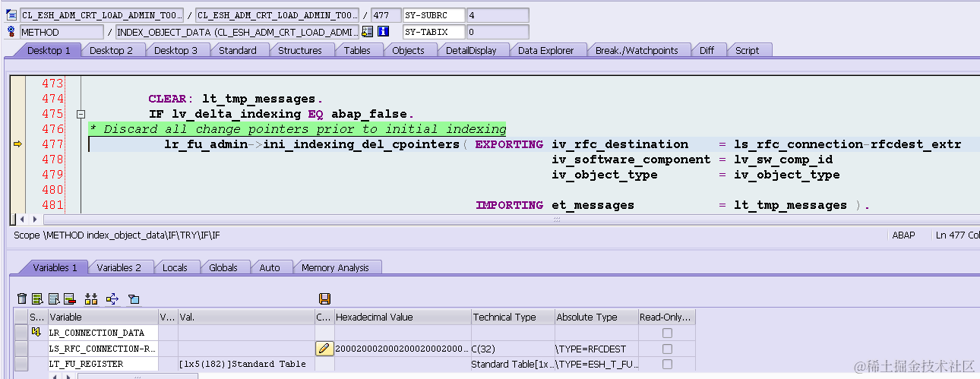Click the delete variables trash icon
The image size is (980, 379).
[21, 299]
